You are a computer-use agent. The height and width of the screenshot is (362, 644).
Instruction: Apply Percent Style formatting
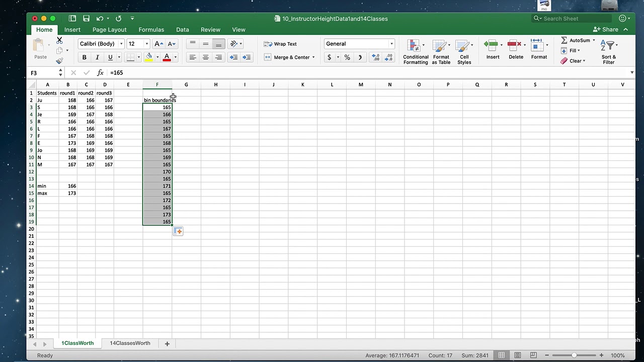(x=347, y=57)
